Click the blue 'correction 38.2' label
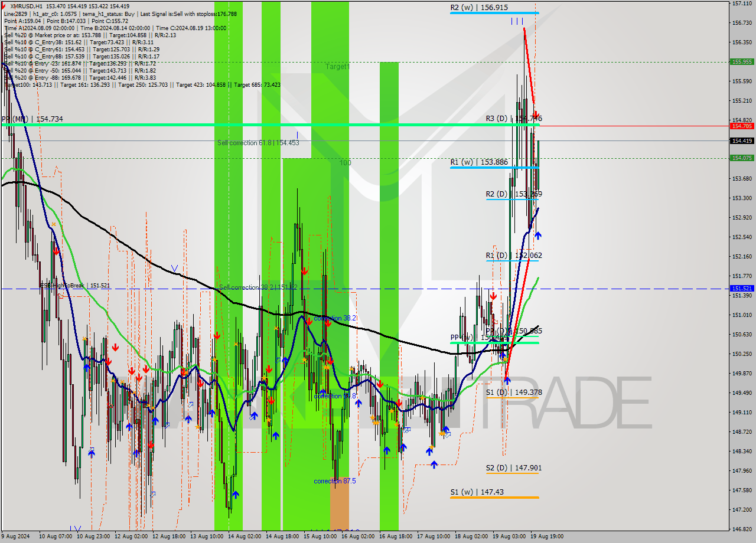The width and height of the screenshot is (756, 543). [x=335, y=318]
